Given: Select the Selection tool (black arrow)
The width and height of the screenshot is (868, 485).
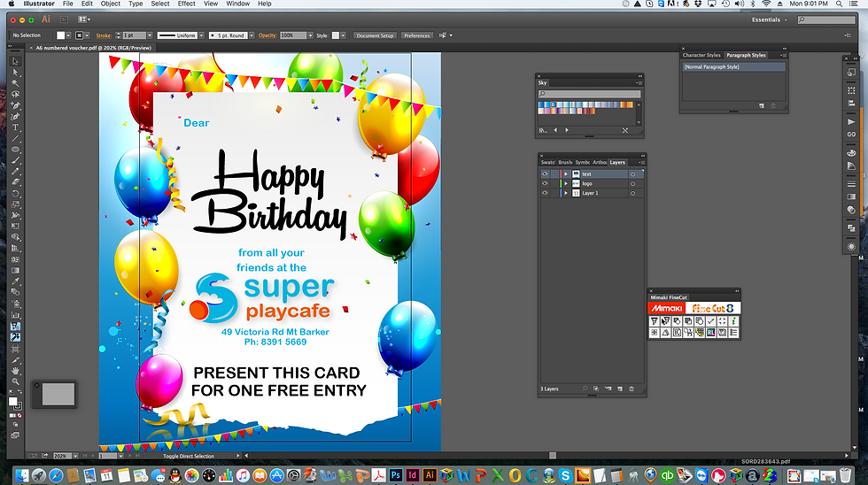Looking at the screenshot, I should pyautogui.click(x=16, y=61).
